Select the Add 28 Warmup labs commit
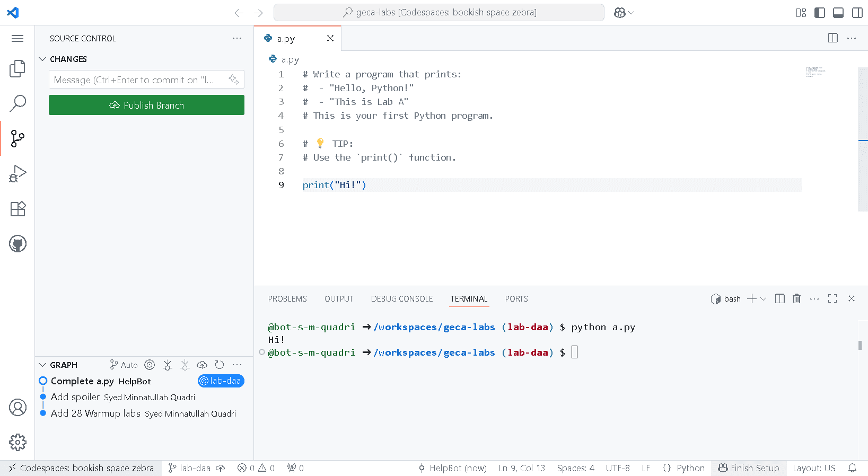The width and height of the screenshot is (868, 476). click(144, 413)
